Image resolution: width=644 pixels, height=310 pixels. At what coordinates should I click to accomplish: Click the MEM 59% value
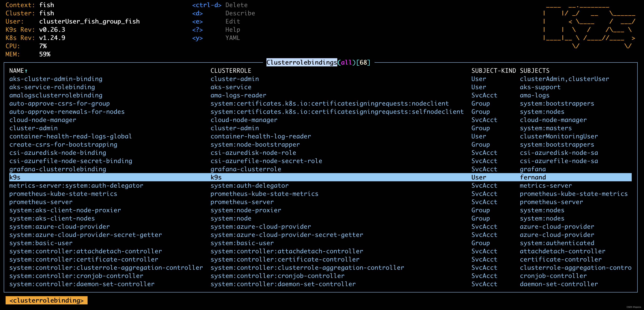coord(45,54)
